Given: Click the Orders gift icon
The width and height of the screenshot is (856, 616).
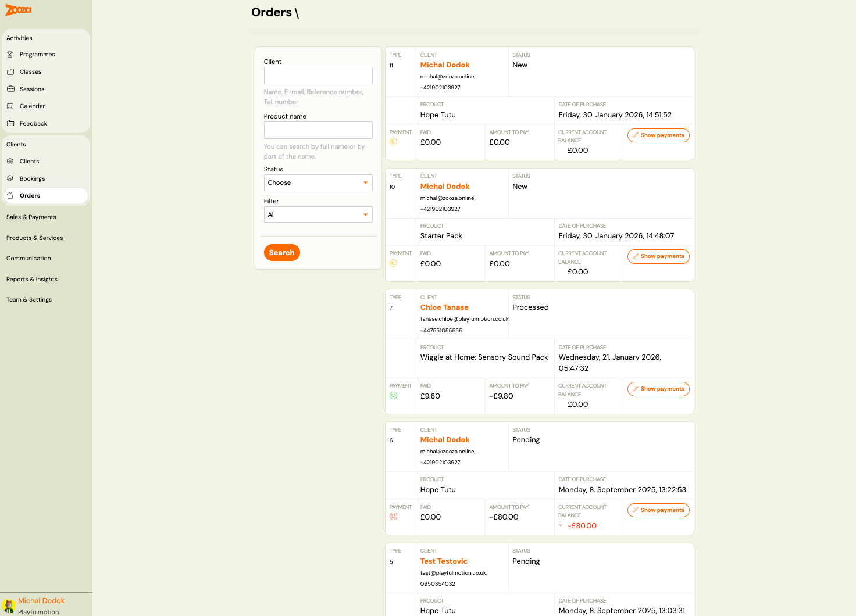Looking at the screenshot, I should point(10,196).
